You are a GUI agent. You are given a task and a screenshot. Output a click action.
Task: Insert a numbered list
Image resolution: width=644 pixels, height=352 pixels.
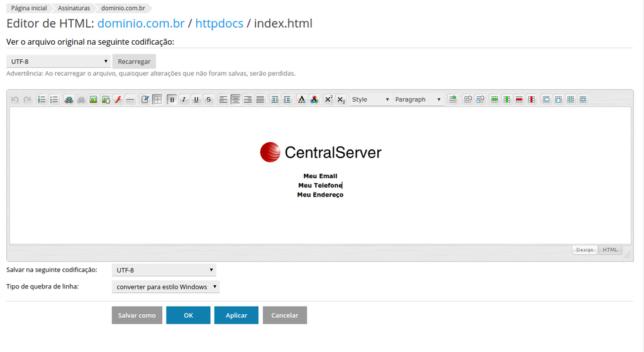42,99
